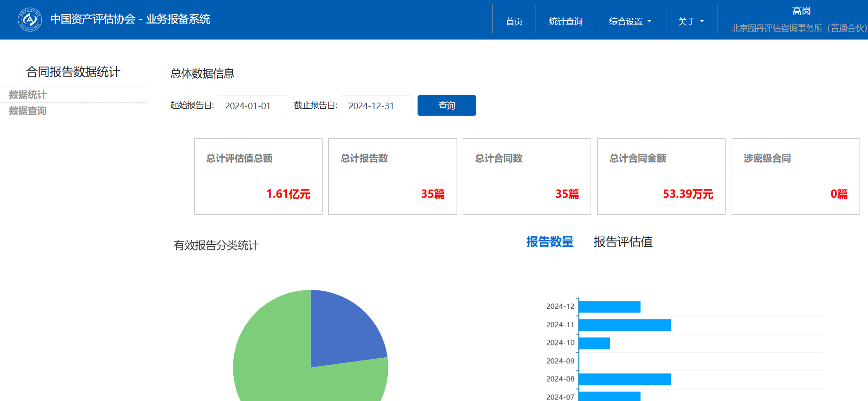Switch to the 报告数量 tab

550,242
